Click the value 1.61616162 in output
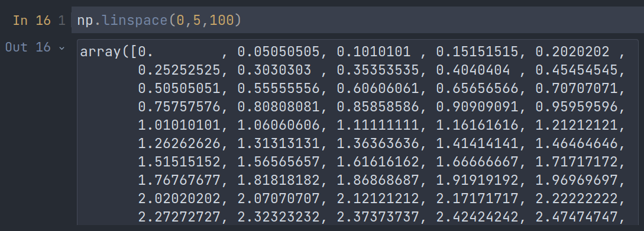Image resolution: width=644 pixels, height=231 pixels. tap(378, 162)
